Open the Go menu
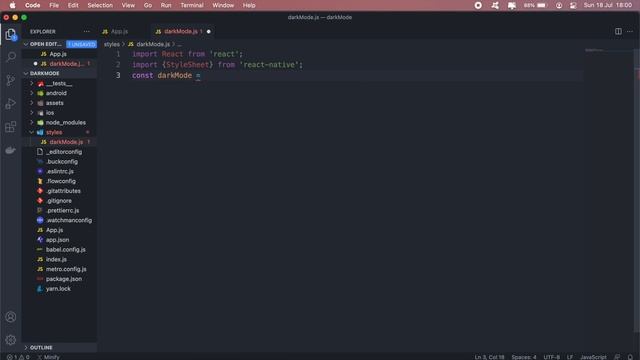The height and width of the screenshot is (360, 640). point(148,5)
